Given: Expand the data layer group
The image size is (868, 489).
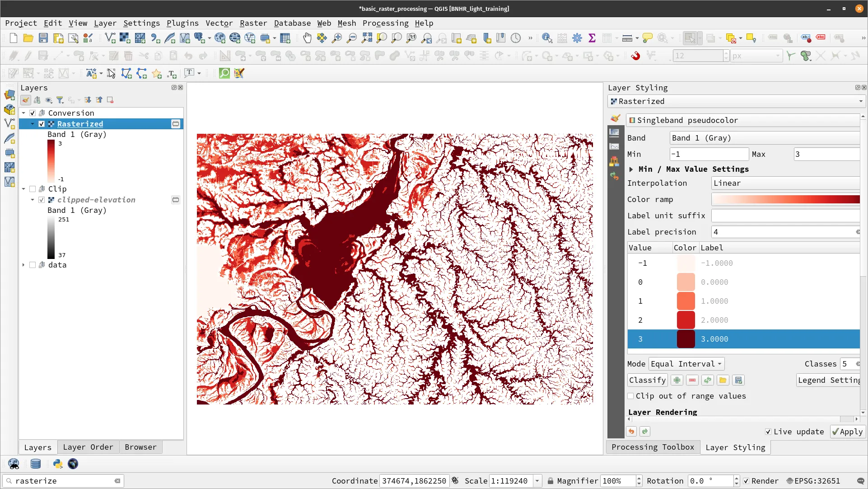Looking at the screenshot, I should pyautogui.click(x=23, y=265).
